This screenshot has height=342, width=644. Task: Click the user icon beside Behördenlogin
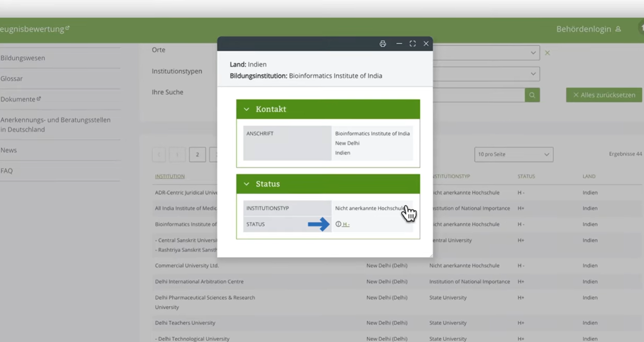(x=618, y=29)
